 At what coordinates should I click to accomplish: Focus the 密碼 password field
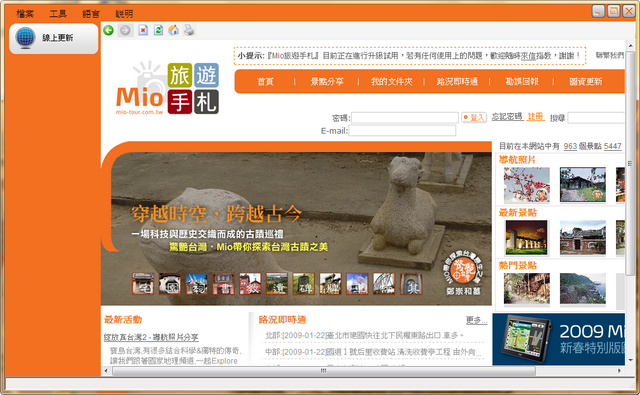tap(405, 118)
